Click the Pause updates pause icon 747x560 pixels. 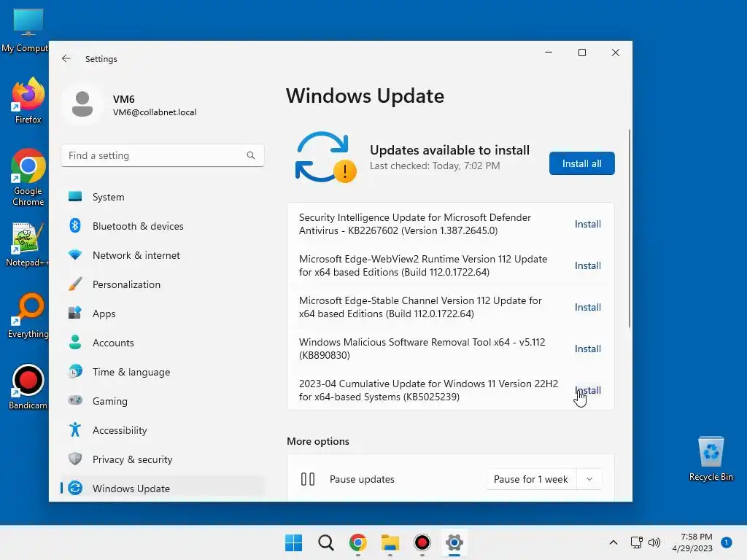(308, 479)
